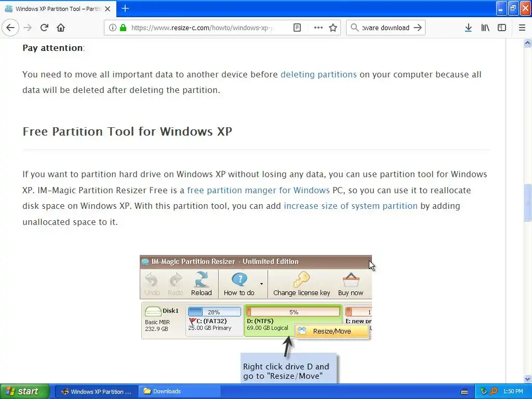
Task: Go back to the previous page
Action: 10,28
